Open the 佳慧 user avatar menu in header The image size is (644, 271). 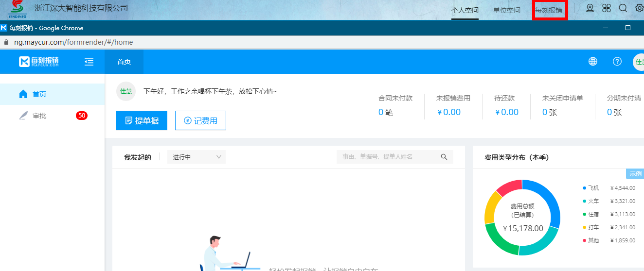click(x=638, y=62)
